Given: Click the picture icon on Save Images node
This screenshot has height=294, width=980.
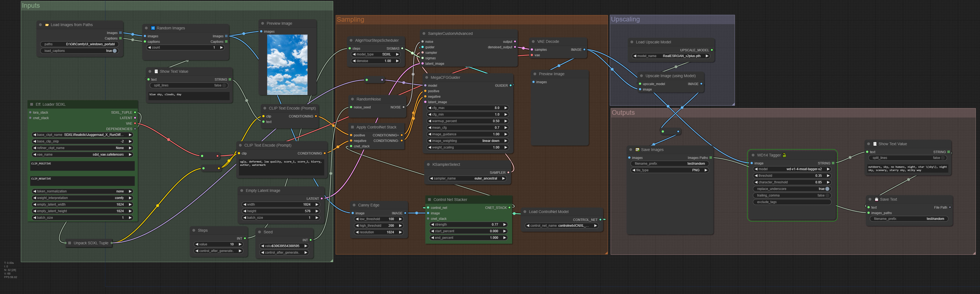Looking at the screenshot, I should point(637,150).
